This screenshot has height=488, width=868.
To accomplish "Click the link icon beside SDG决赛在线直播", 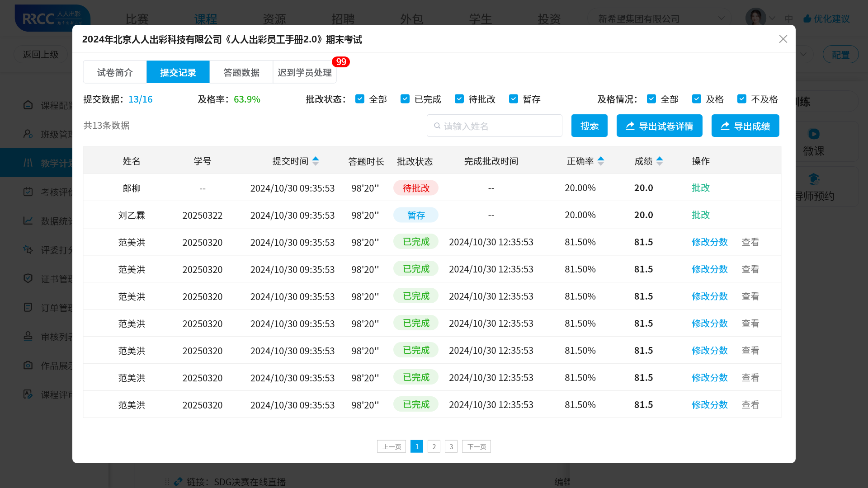I will [178, 482].
